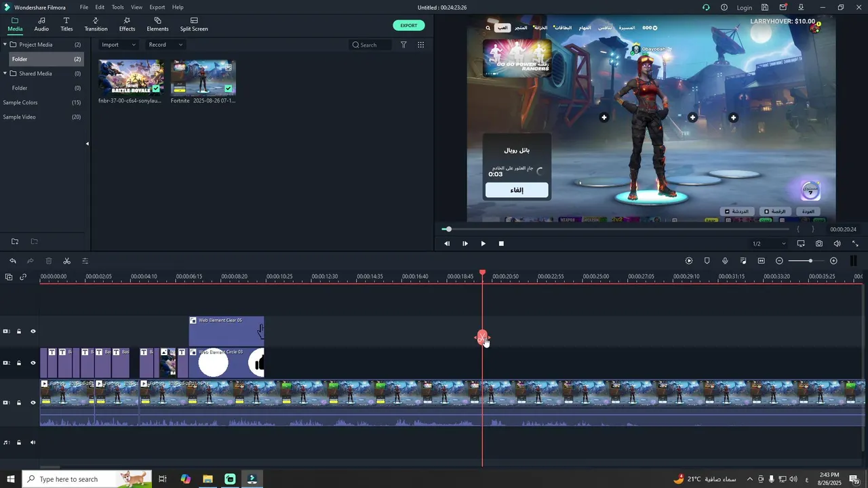Switch media view with grid icon
868x488 pixels.
pos(420,45)
